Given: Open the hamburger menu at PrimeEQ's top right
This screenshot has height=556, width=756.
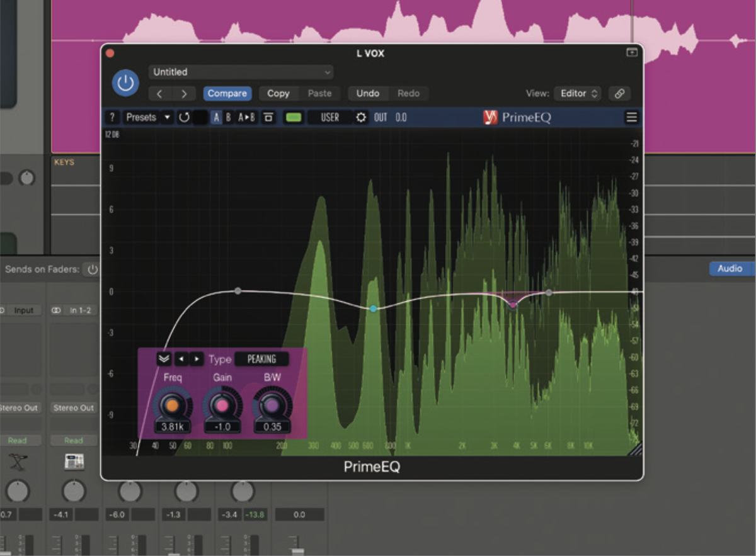Looking at the screenshot, I should [x=631, y=117].
